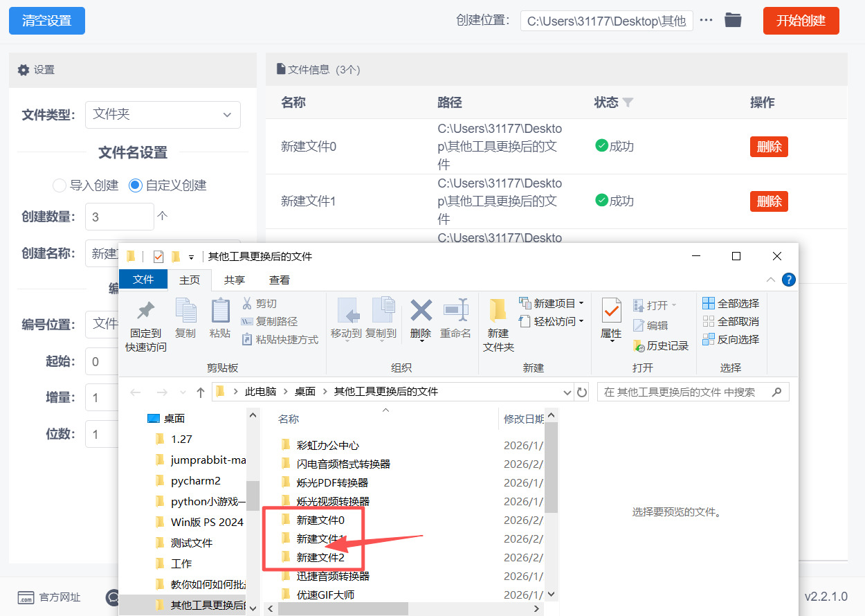Open the 文件 menu in Explorer
This screenshot has height=616, width=865.
click(143, 280)
